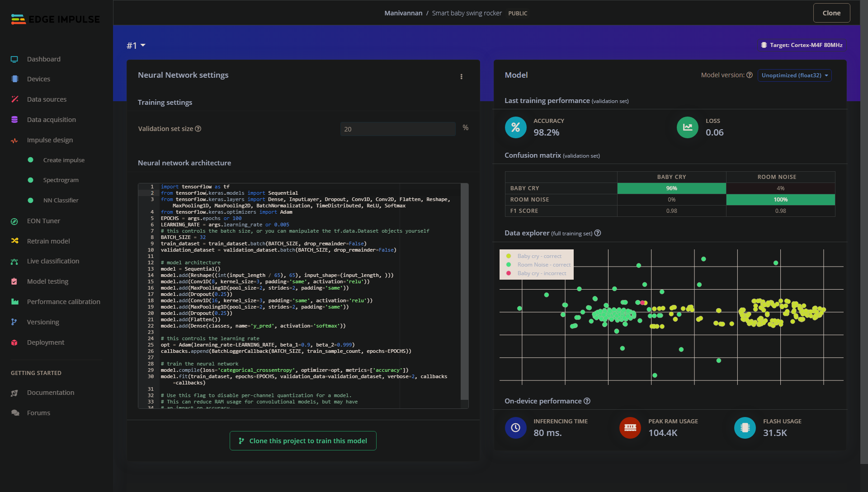Click the On-device performance help icon
Screen dimensions: 868x492
tap(587, 401)
